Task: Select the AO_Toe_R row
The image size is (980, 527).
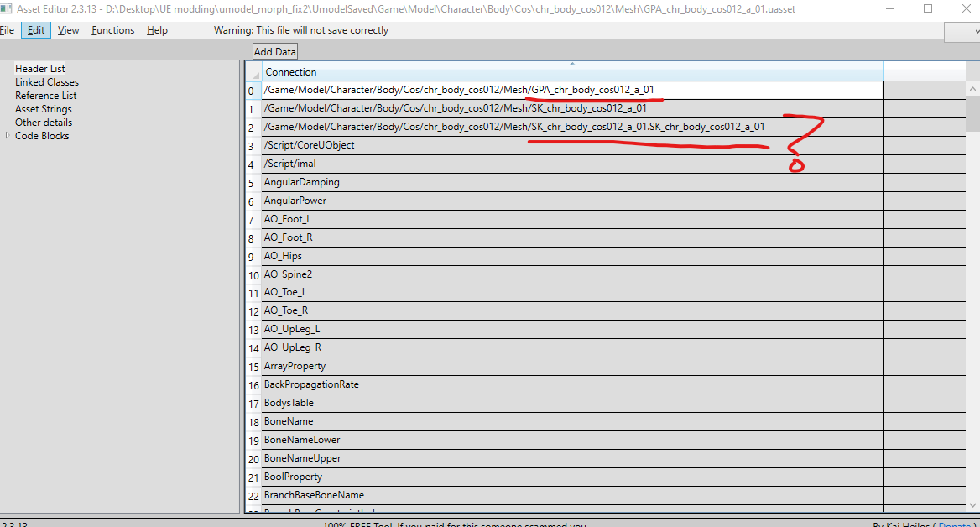Action: tap(572, 310)
